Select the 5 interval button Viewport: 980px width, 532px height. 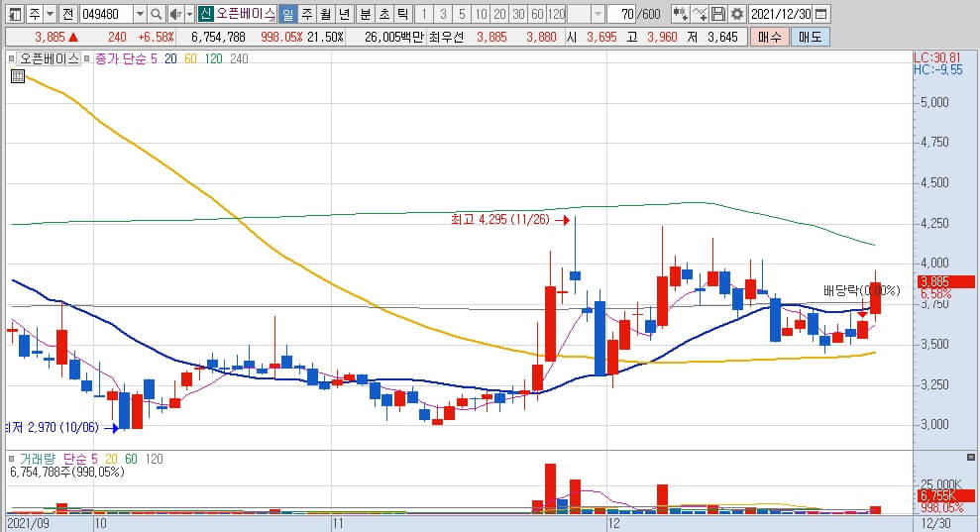click(462, 14)
